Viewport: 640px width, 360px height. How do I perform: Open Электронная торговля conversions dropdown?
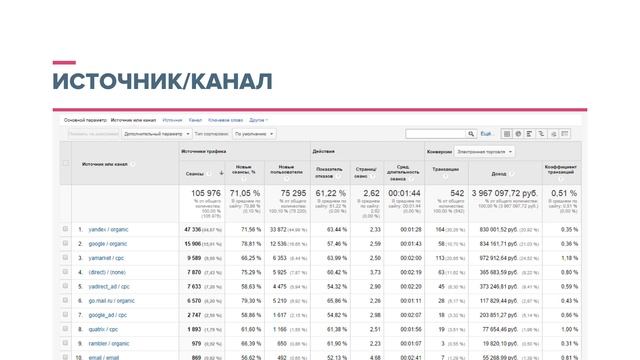pyautogui.click(x=484, y=152)
